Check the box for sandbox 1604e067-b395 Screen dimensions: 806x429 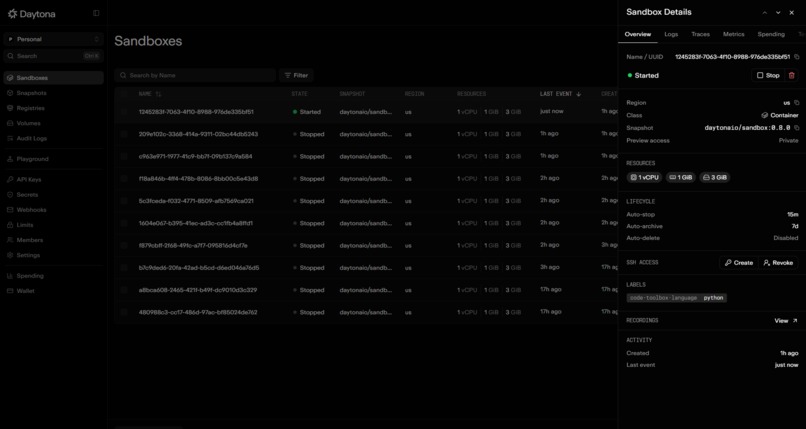[124, 223]
